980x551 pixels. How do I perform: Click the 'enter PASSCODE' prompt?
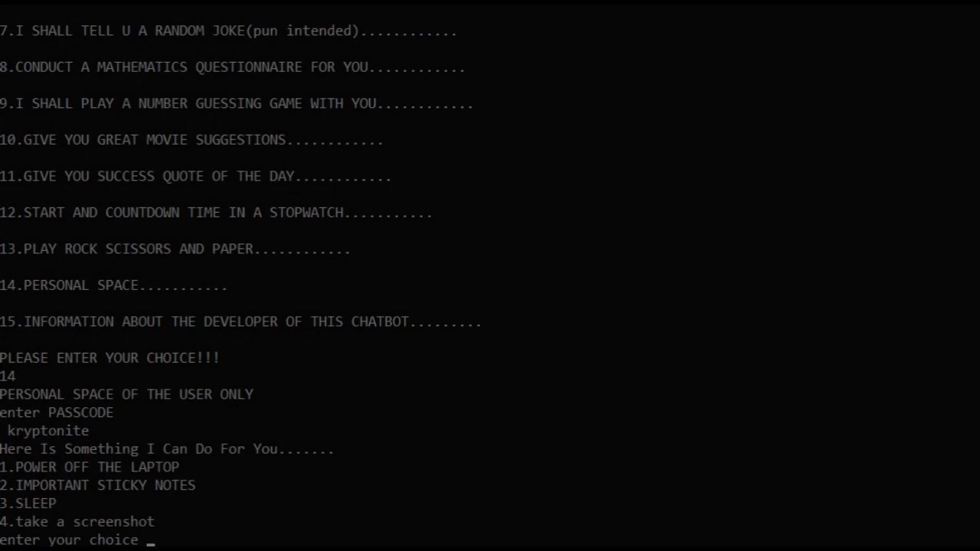point(57,412)
